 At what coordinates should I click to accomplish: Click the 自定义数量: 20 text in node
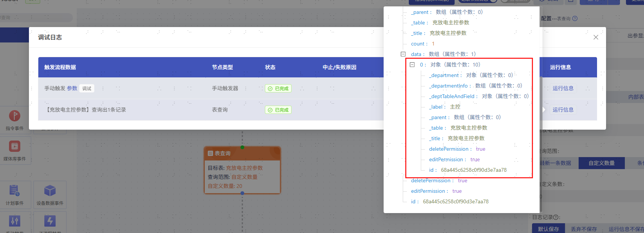pyautogui.click(x=225, y=186)
